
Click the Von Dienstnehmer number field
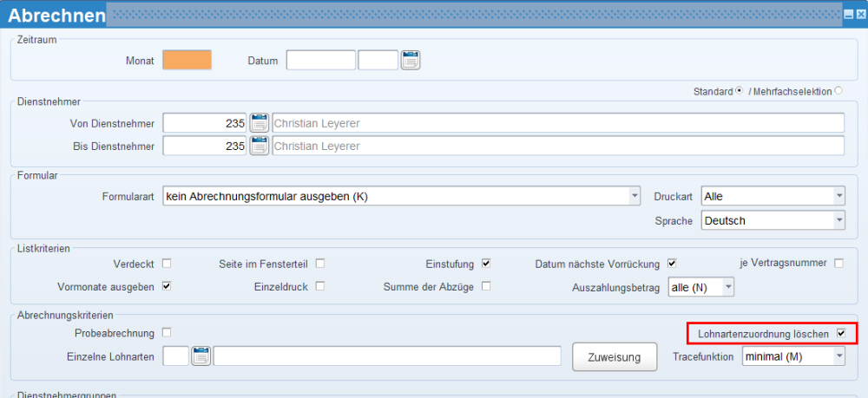205,123
